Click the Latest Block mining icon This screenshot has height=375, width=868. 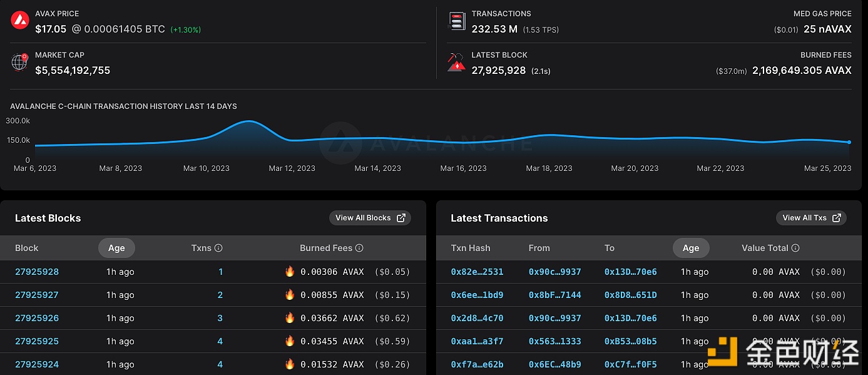(457, 63)
